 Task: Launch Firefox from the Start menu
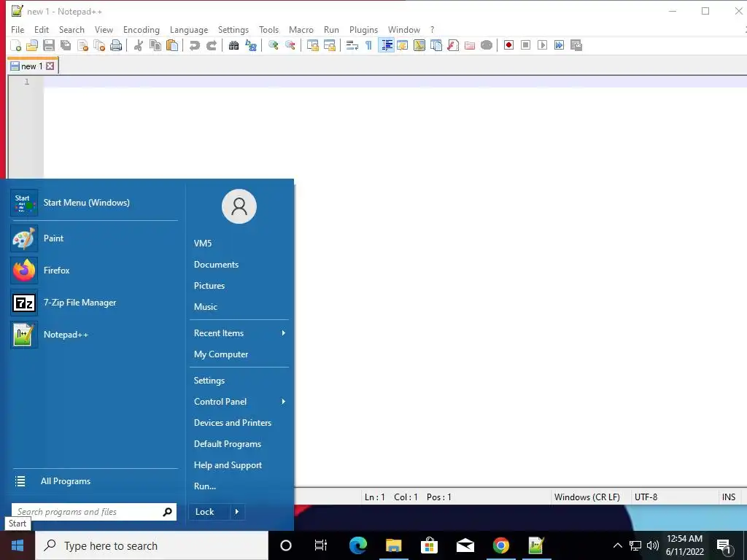[x=94, y=271]
